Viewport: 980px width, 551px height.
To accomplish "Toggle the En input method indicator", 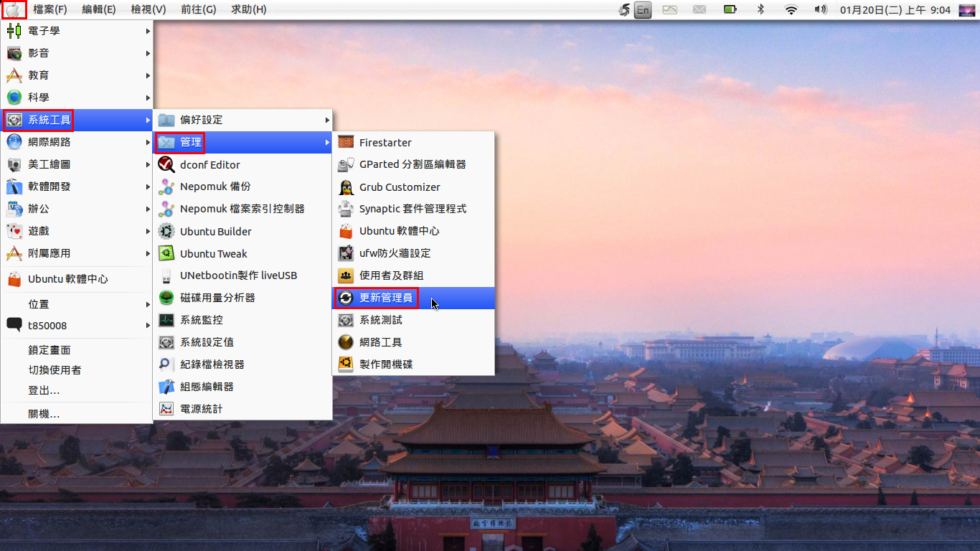I will point(643,10).
